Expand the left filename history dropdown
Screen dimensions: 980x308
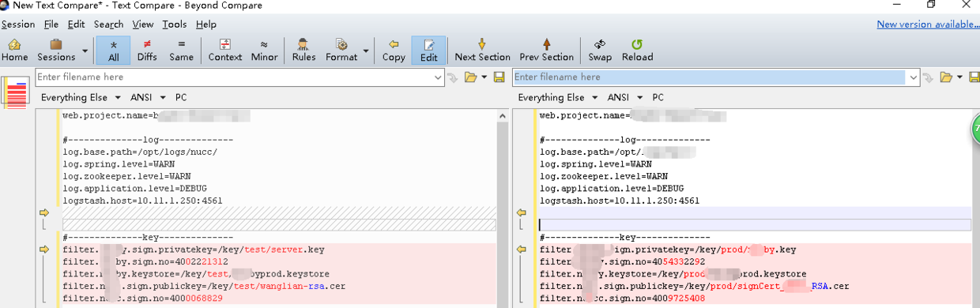point(439,77)
